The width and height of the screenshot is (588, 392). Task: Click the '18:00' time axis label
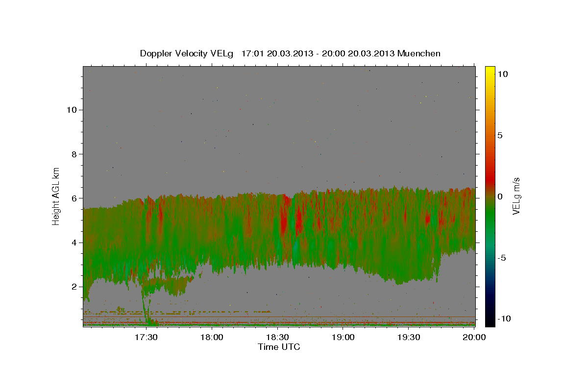pos(212,337)
